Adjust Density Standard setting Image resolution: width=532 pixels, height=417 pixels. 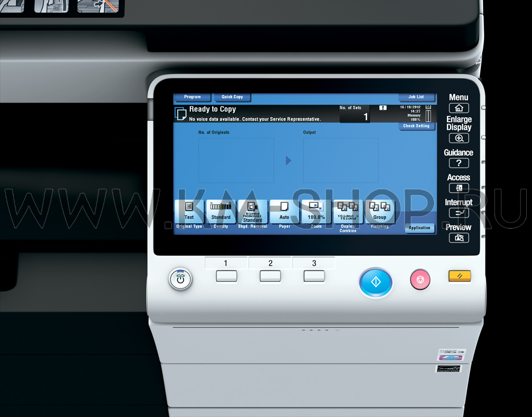221,212
